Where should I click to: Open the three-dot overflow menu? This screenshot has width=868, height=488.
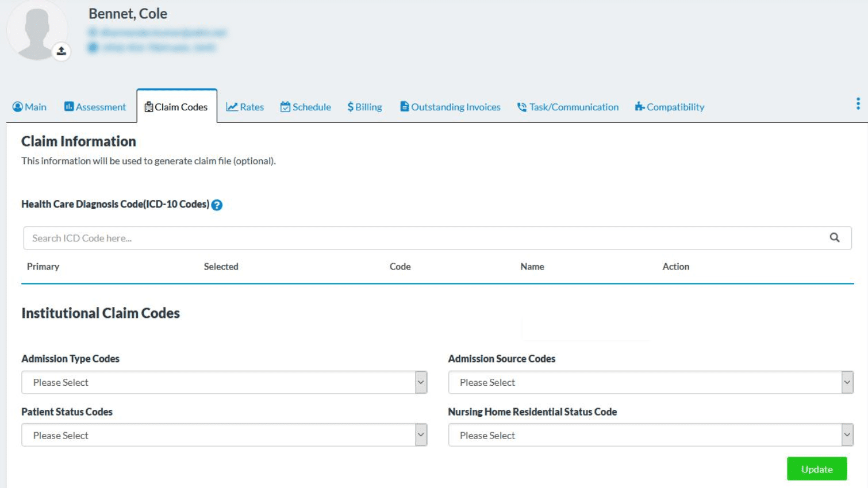pyautogui.click(x=858, y=104)
